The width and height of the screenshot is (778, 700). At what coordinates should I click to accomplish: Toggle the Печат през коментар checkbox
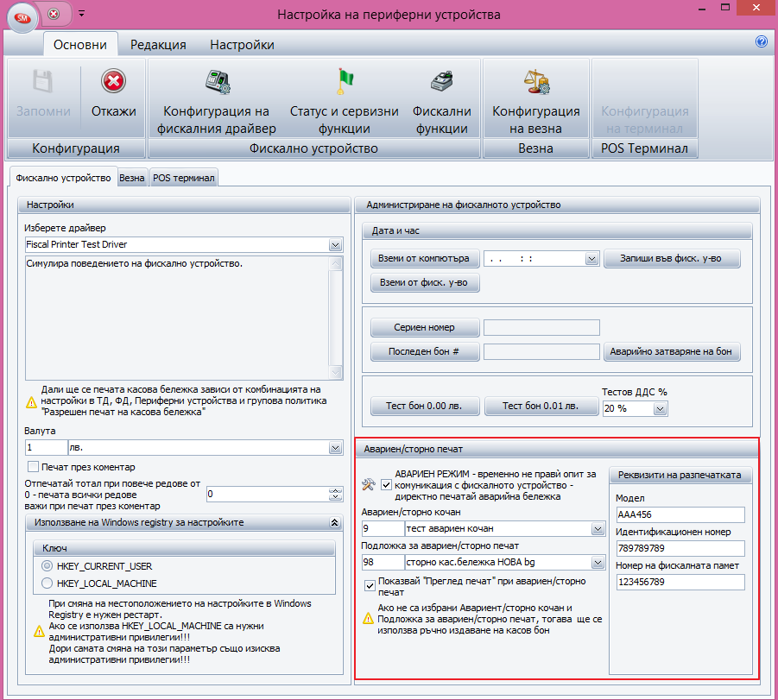33,467
